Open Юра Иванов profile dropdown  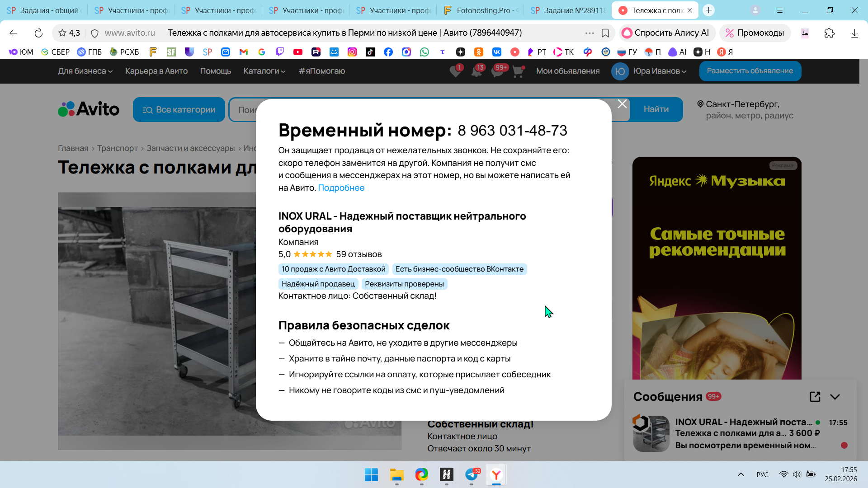[660, 71]
